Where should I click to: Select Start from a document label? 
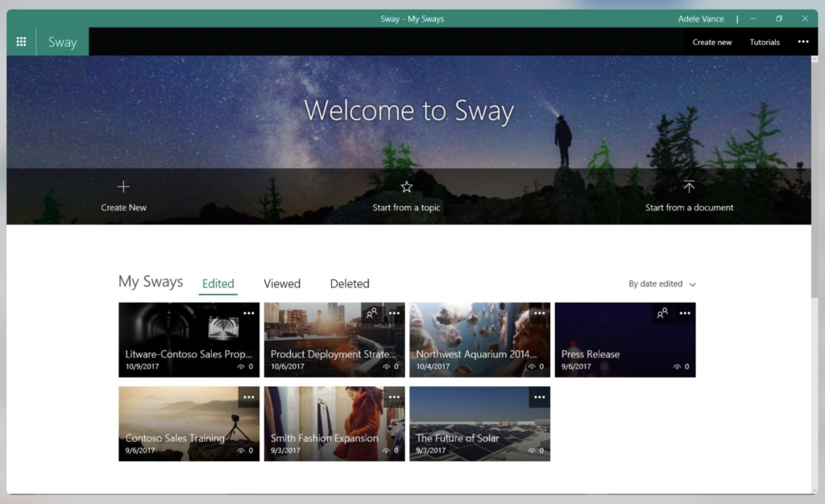(x=690, y=208)
